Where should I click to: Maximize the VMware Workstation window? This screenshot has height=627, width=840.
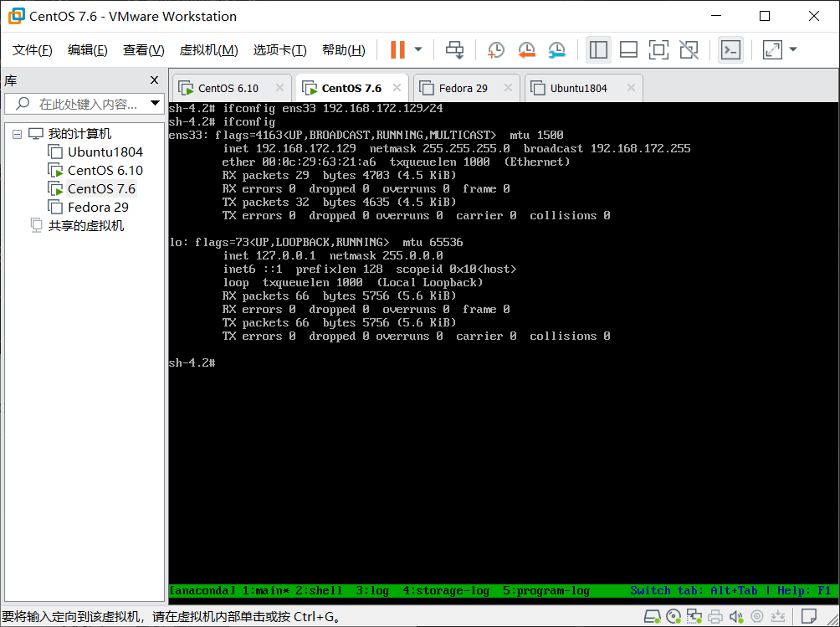point(765,16)
